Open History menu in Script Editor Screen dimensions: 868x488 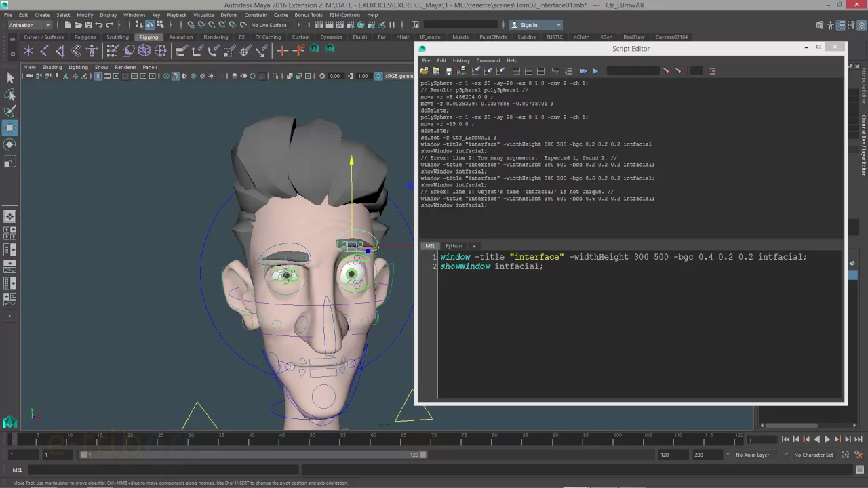click(x=461, y=60)
